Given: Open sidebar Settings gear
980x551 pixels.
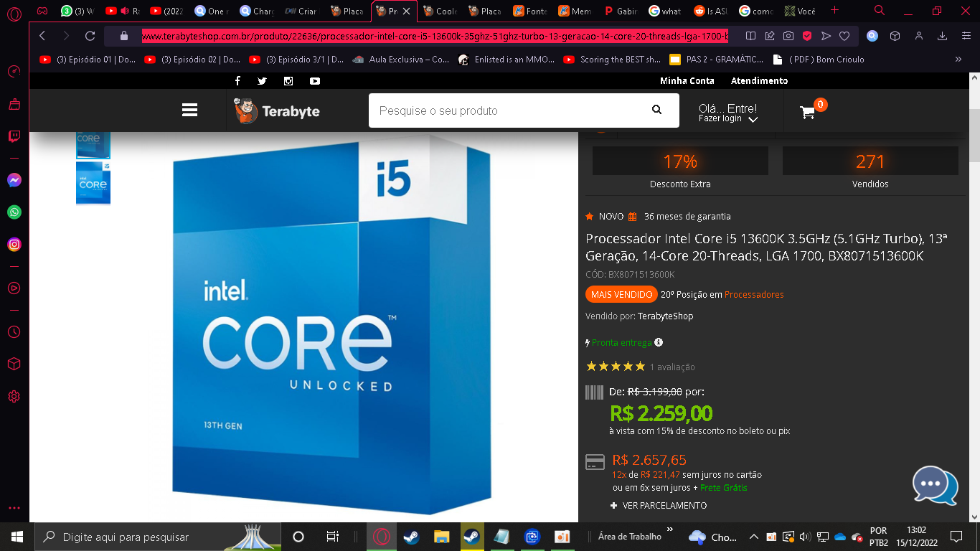Looking at the screenshot, I should tap(14, 397).
